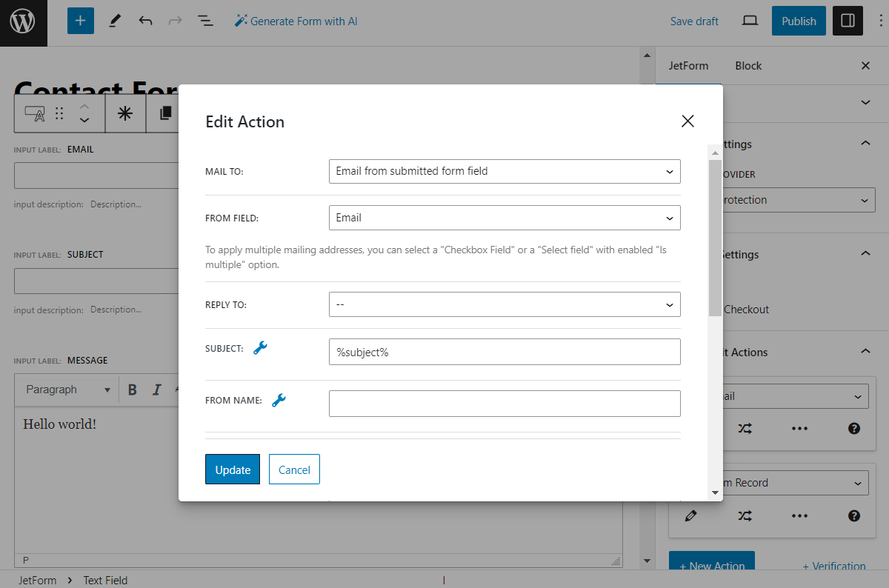
Task: Click the wrench icon beside Subject
Action: 260,348
